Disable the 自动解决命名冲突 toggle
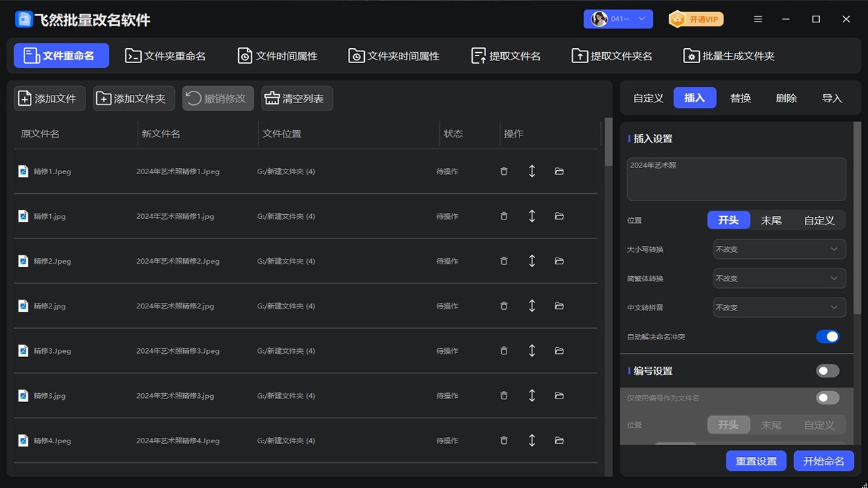Screen dimensions: 868x488 coord(827,337)
